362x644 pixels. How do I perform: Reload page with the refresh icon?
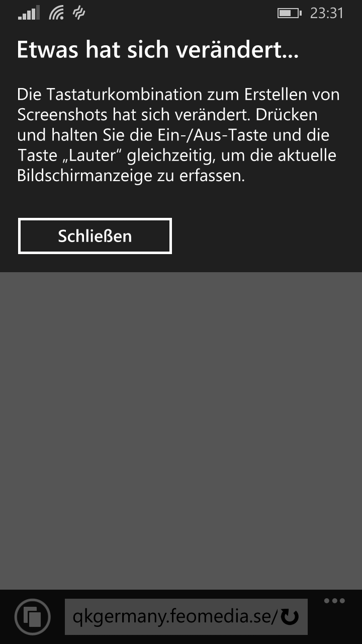[x=290, y=616]
